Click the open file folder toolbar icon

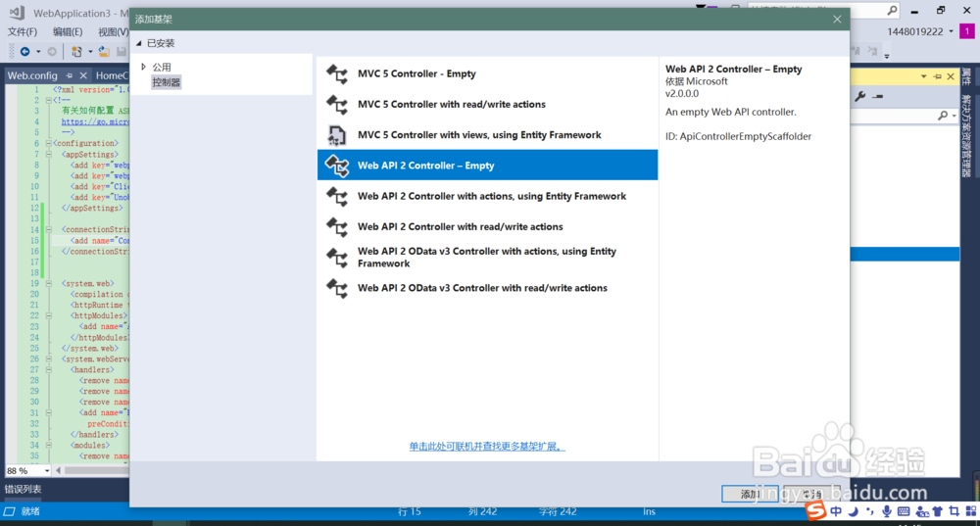104,52
